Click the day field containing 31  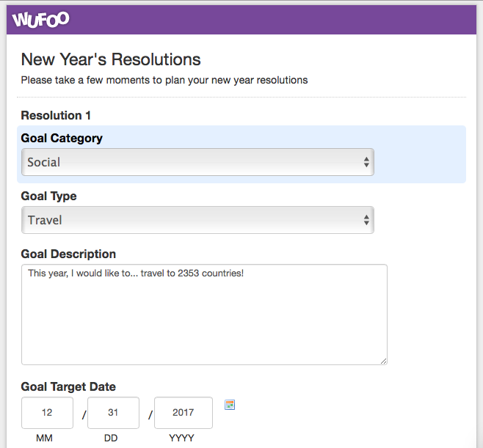(x=113, y=413)
